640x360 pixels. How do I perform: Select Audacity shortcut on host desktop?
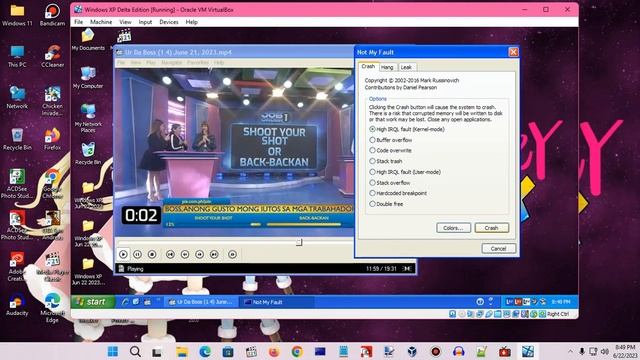click(17, 304)
